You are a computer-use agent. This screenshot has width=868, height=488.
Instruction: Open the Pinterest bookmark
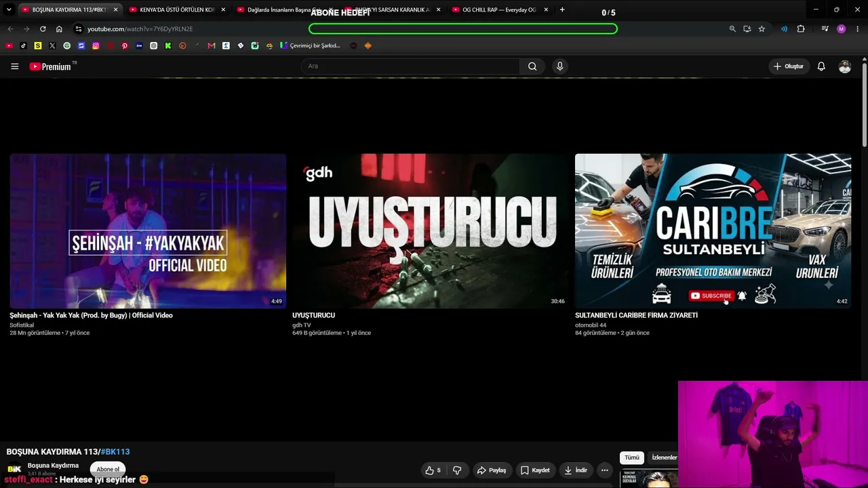click(x=125, y=45)
